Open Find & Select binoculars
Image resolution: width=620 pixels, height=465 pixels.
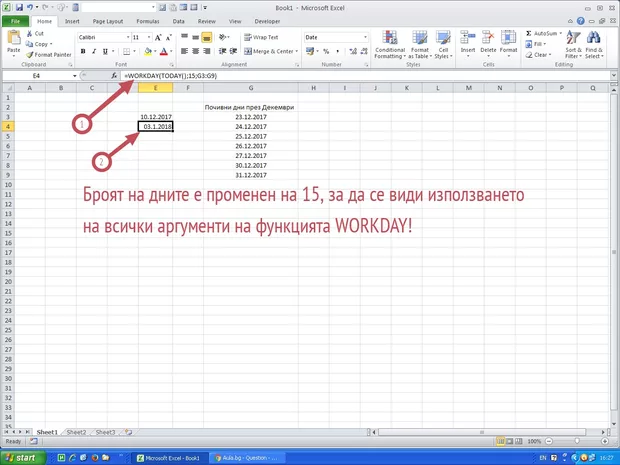594,45
